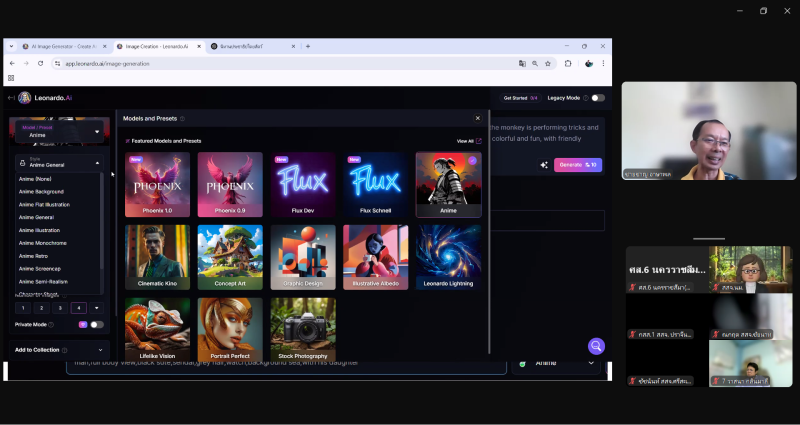Image resolution: width=800 pixels, height=425 pixels.
Task: Open the Model / Preset Anime dropdown
Action: click(x=59, y=132)
